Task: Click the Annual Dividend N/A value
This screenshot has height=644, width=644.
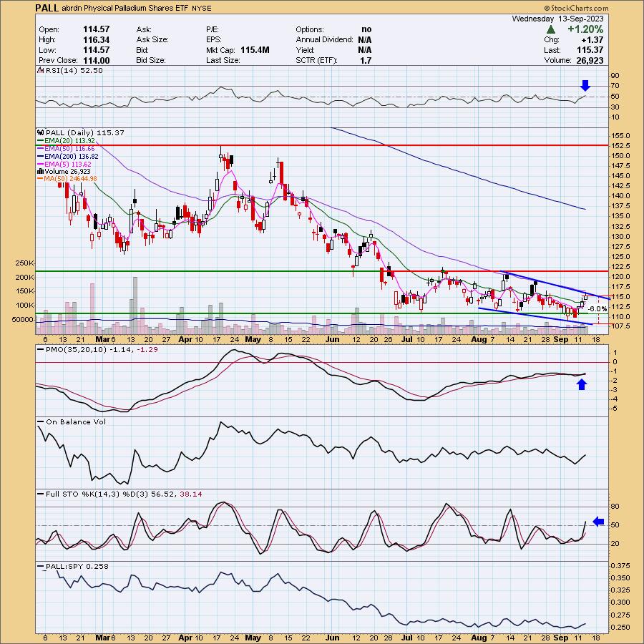Action: pos(365,40)
